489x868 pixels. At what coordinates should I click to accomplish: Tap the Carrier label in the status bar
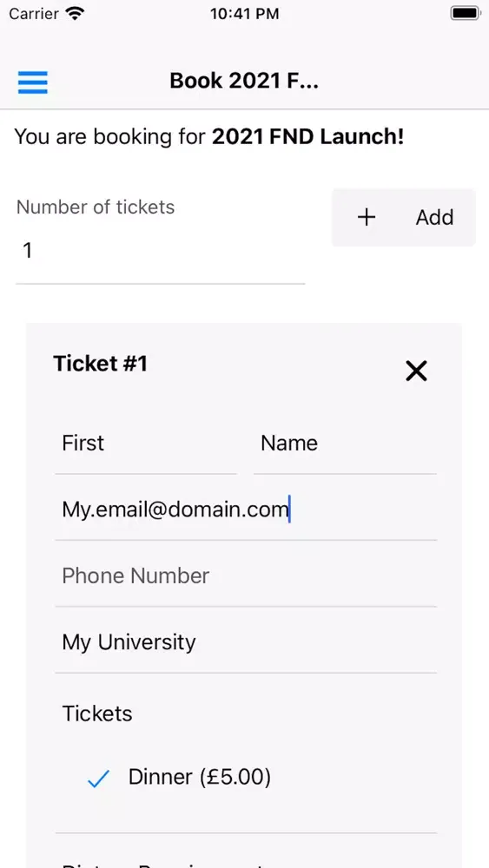(x=34, y=14)
